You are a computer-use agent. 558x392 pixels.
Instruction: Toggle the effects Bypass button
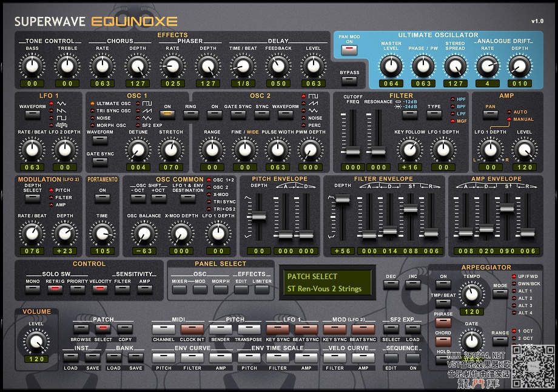click(349, 81)
